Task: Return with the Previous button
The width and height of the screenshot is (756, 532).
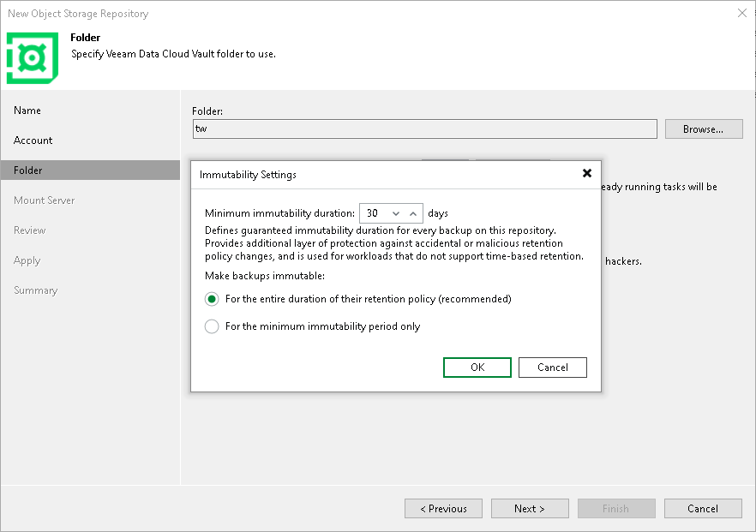Action: point(443,508)
